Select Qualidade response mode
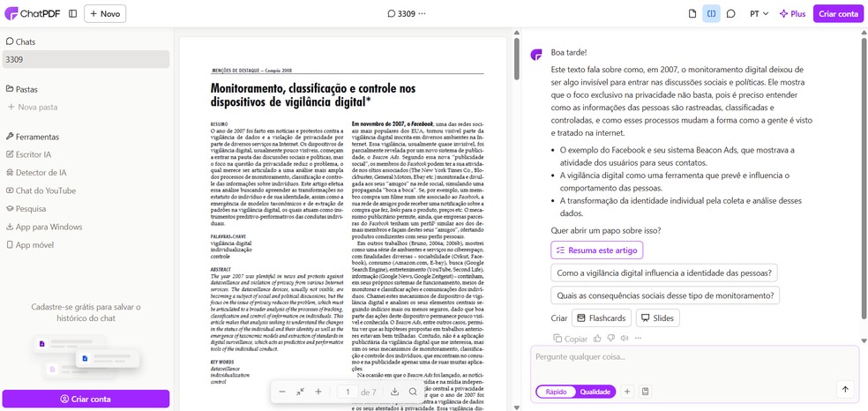Screen dimensions: 868x411 (595, 392)
